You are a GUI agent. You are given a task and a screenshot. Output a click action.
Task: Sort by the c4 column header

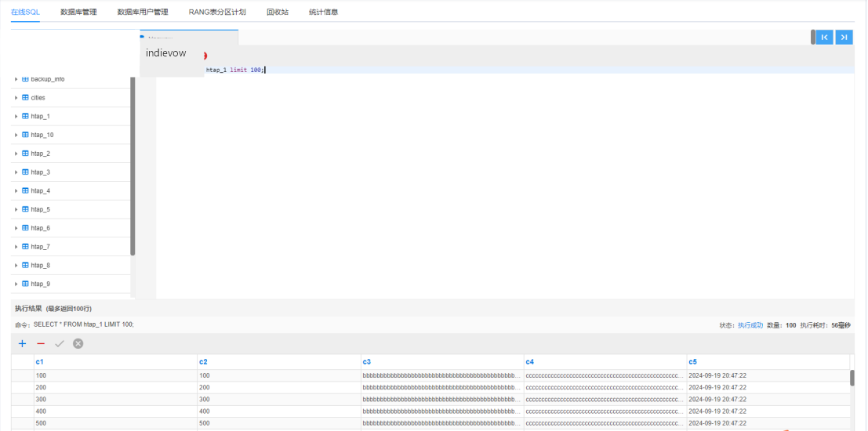tap(530, 362)
